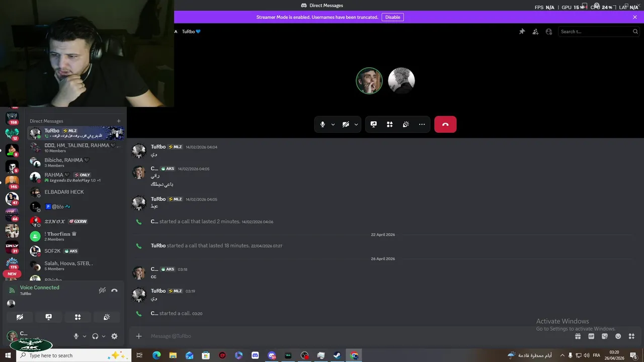
Task: Turn on camera in the call controls
Action: [346, 124]
